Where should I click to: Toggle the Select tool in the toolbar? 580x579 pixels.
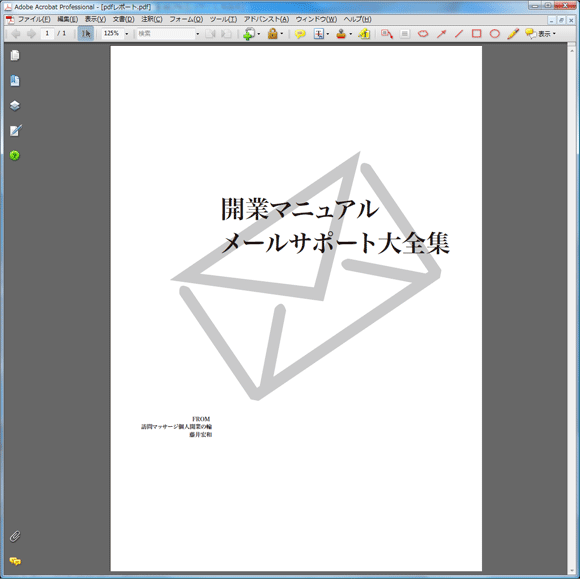[86, 34]
